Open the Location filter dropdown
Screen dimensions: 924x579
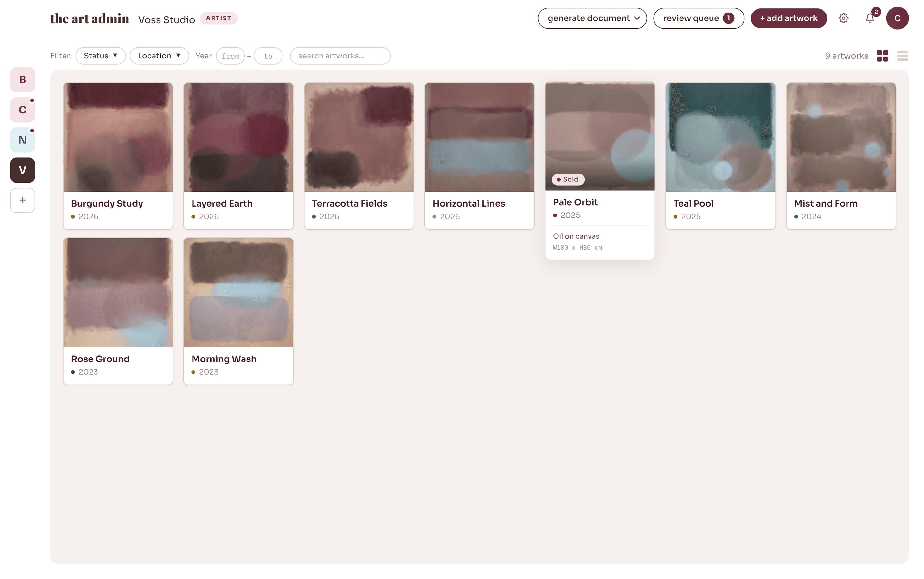click(x=159, y=56)
